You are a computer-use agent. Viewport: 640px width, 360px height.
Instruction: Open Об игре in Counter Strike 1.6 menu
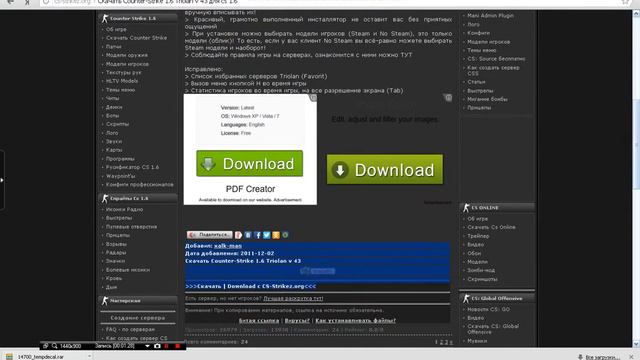click(x=116, y=29)
